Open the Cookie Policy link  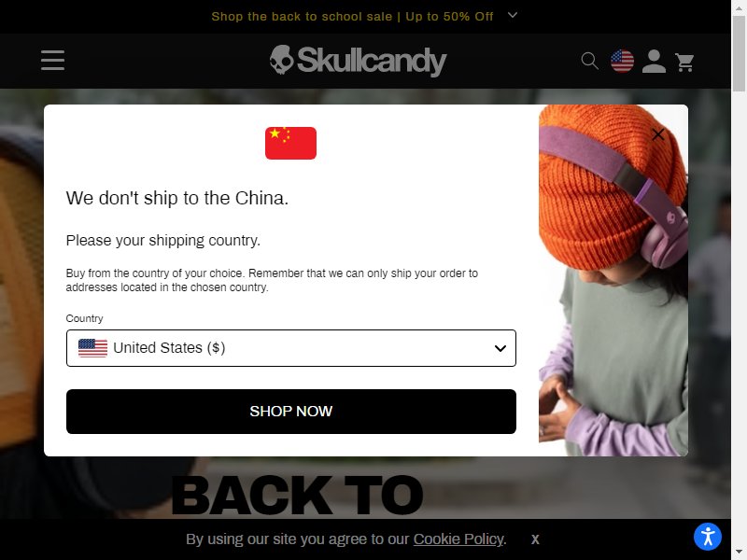coord(458,539)
